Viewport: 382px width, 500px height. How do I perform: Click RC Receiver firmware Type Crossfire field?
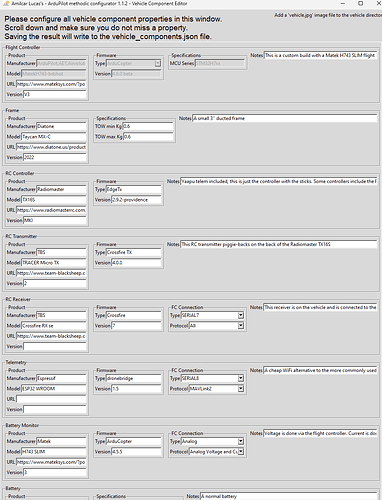(133, 315)
